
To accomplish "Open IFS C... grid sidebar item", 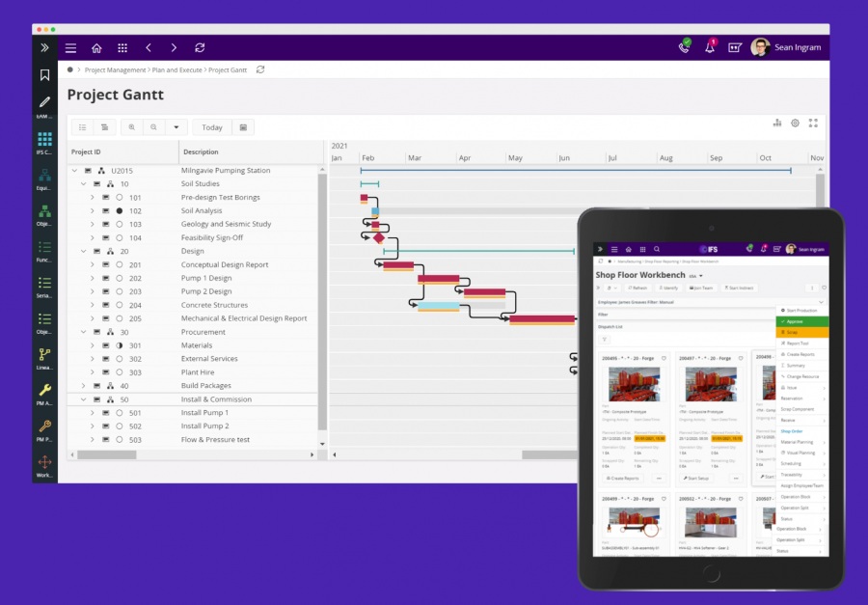I will [44, 143].
